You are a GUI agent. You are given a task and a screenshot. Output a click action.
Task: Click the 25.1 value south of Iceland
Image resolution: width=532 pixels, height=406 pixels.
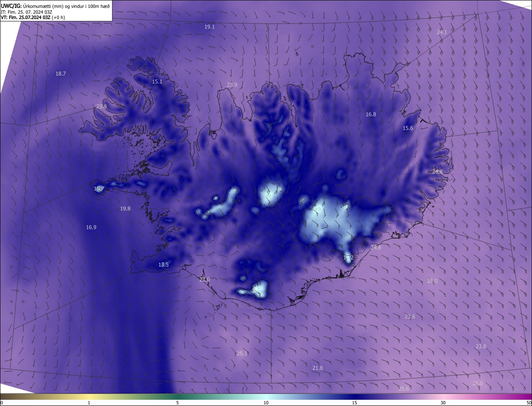tap(242, 354)
